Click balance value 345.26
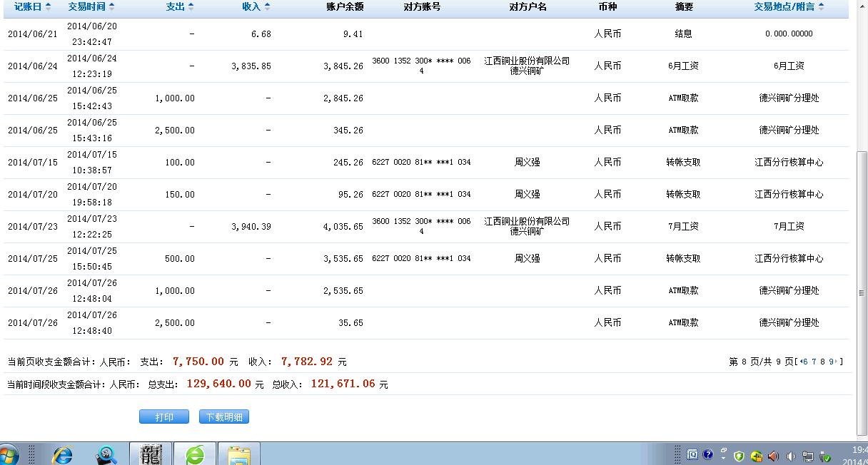Viewport: 868px width, 465px height. 348,131
